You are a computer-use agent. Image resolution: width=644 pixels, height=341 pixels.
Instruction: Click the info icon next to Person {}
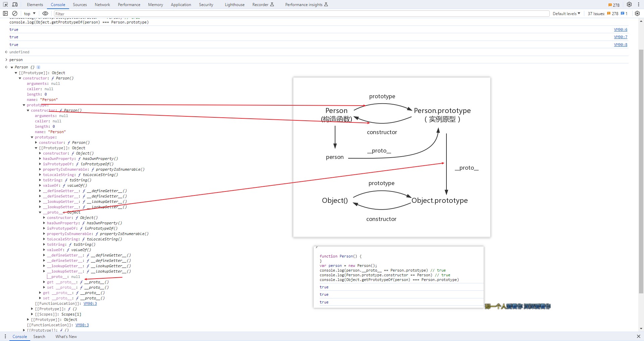click(39, 67)
